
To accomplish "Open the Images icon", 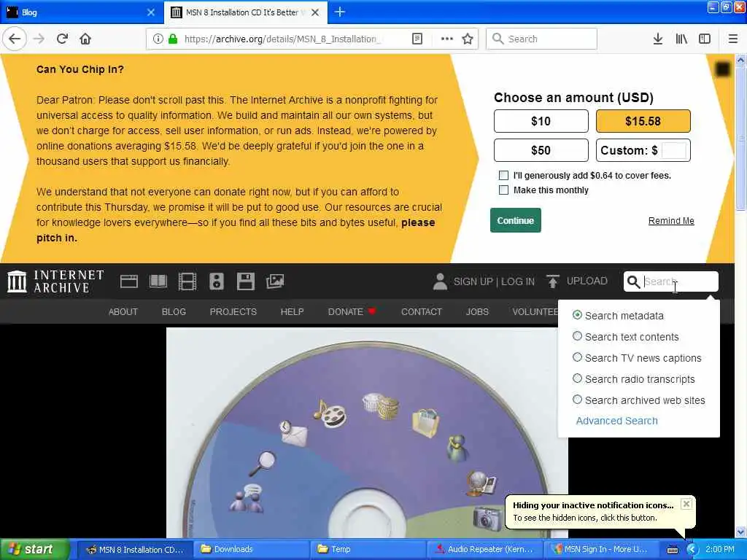I will 275,281.
